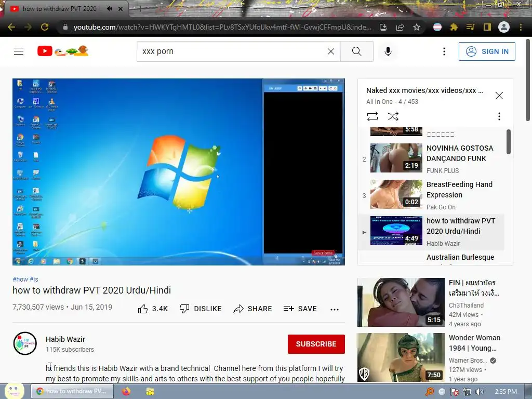
Task: Open the YouTube hamburger guide menu
Action: (19, 51)
